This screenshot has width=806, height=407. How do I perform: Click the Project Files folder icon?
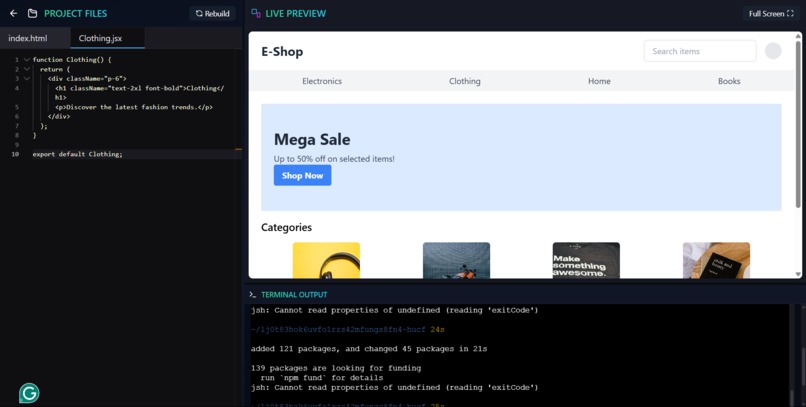(32, 13)
